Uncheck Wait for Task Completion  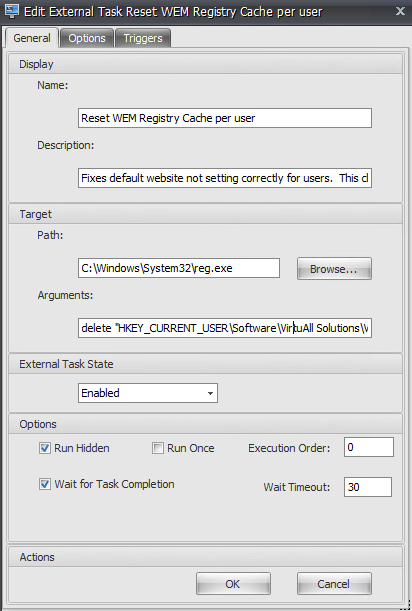coord(45,484)
